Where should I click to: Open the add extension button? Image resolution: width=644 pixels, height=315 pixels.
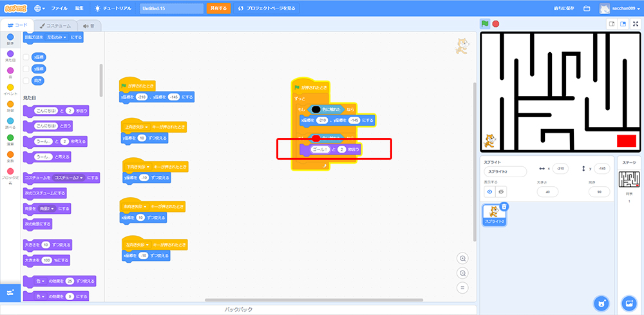(10, 292)
